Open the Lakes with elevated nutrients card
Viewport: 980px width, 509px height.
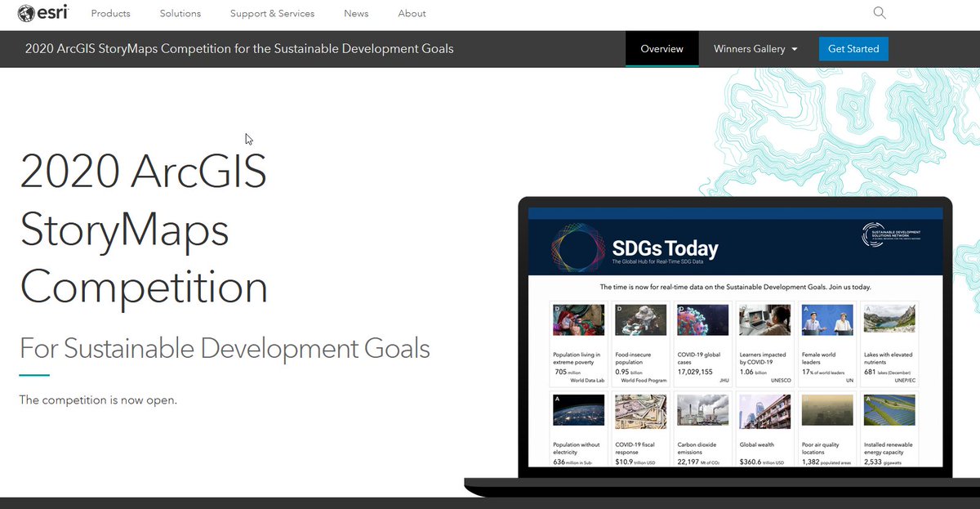point(889,344)
